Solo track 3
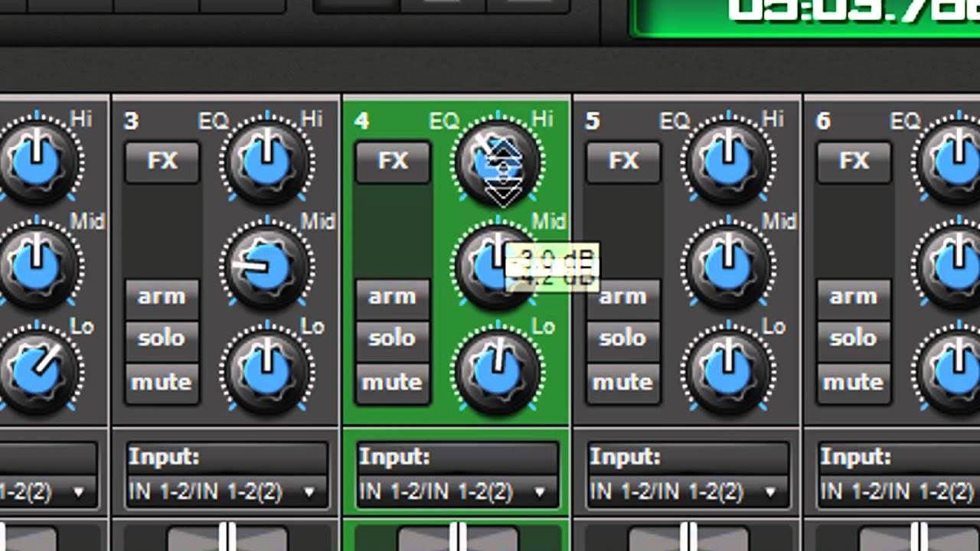Image resolution: width=980 pixels, height=551 pixels. pyautogui.click(x=162, y=339)
